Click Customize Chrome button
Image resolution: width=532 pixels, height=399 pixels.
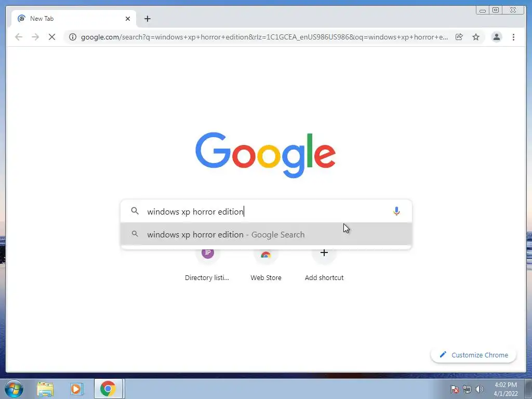(x=474, y=355)
